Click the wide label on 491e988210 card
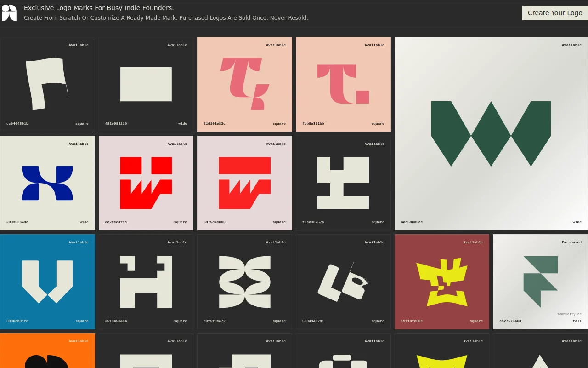 [x=183, y=124]
